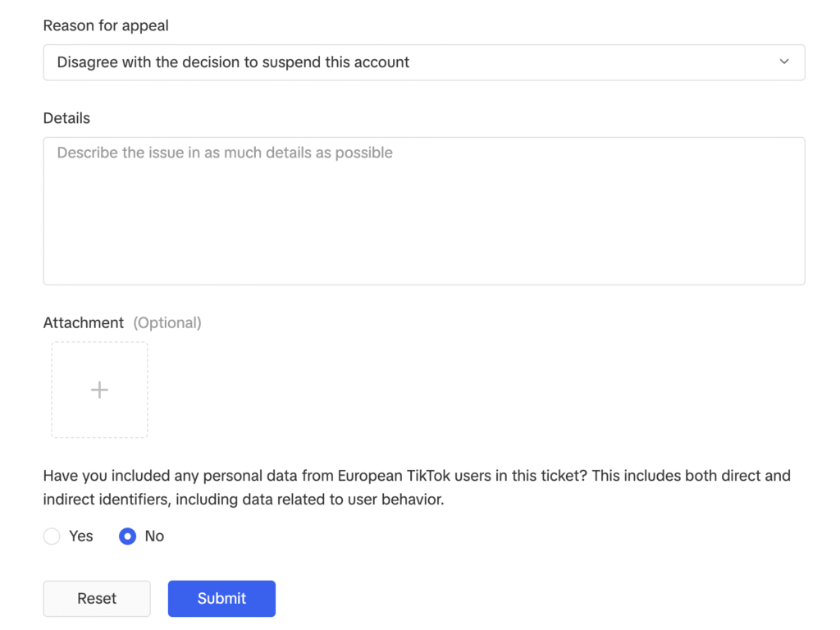Screen dimensions: 840x630
Task: Click the "indirect identifiers" second question line
Action: (244, 500)
